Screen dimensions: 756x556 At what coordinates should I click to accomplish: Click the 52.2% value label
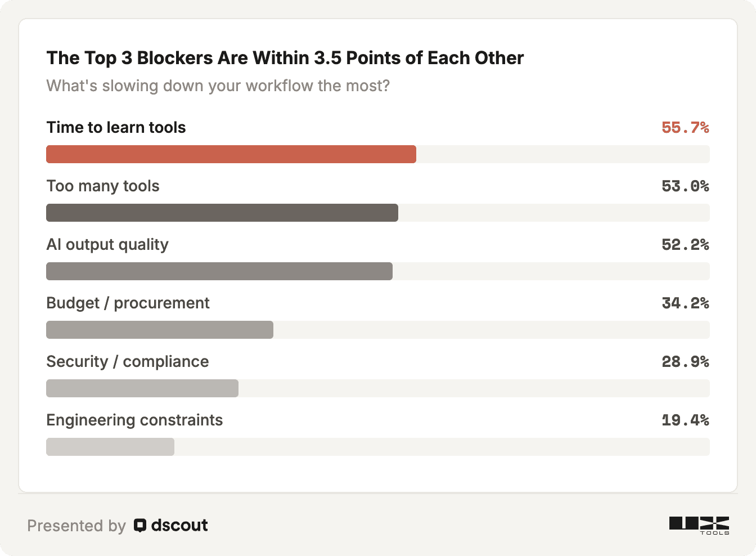click(685, 245)
